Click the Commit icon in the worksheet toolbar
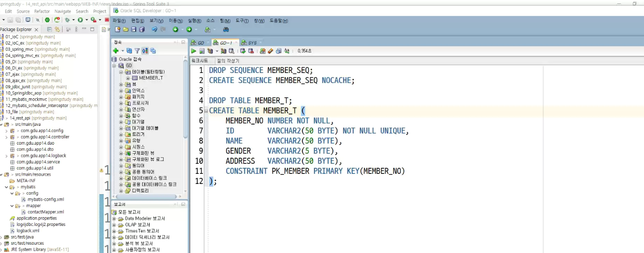The image size is (644, 253). pyautogui.click(x=243, y=51)
